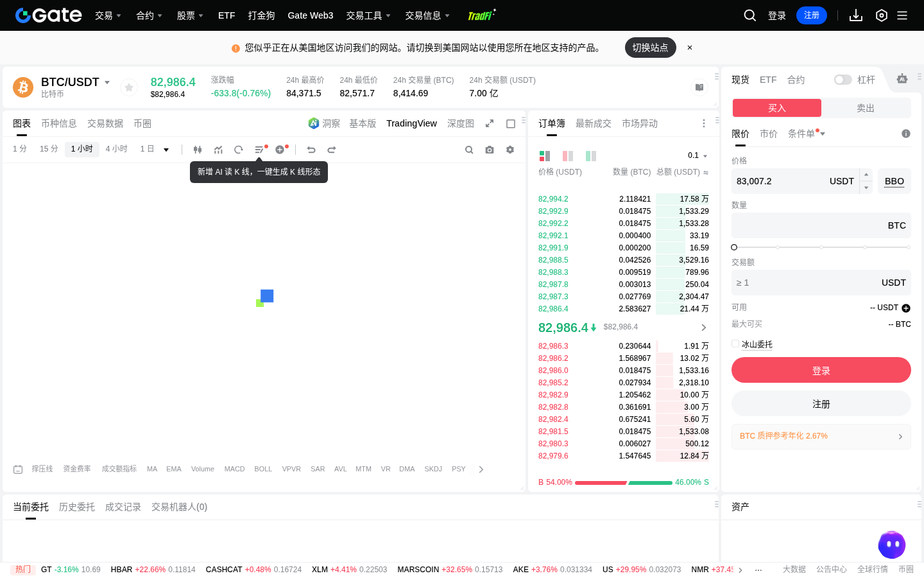Switch to 交易数据 tab

coord(105,123)
